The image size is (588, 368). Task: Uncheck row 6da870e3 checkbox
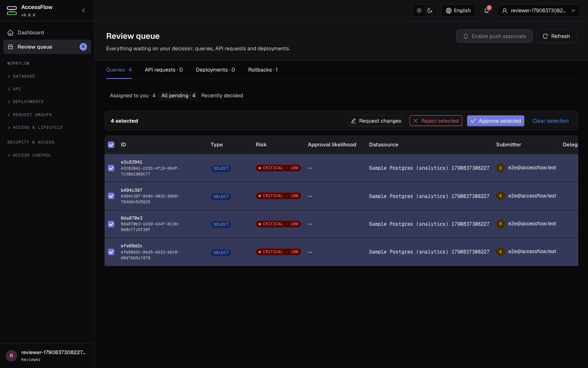coord(111,224)
